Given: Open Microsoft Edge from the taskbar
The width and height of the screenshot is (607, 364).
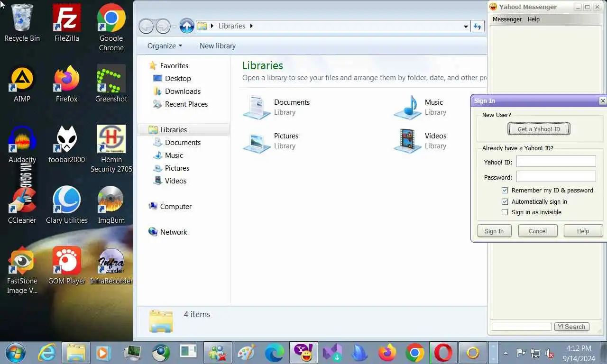Looking at the screenshot, I should 274,353.
